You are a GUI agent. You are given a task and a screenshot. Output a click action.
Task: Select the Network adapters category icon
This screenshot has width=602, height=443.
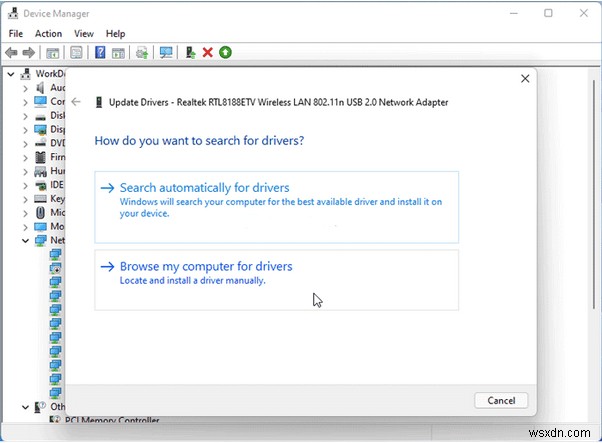[40, 240]
